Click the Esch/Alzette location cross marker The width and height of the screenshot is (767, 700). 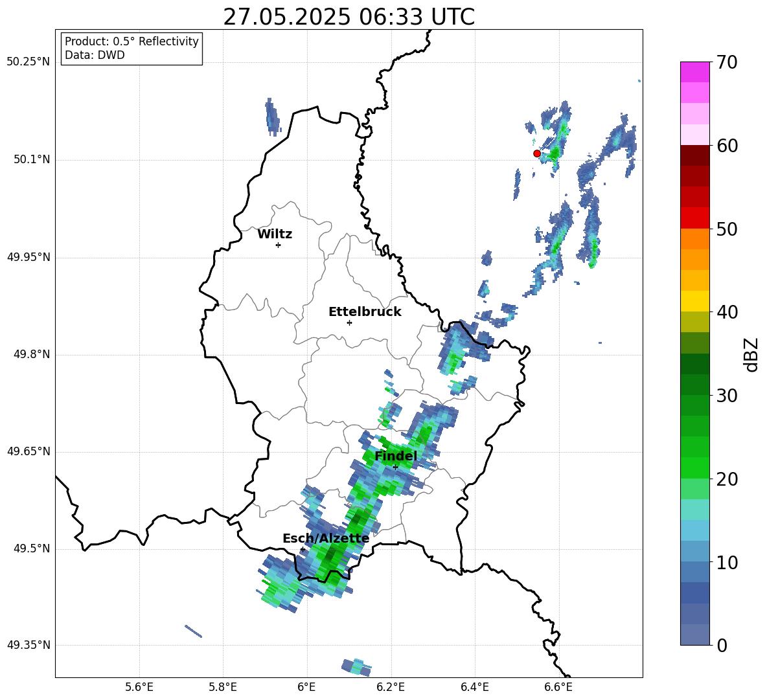(x=303, y=549)
